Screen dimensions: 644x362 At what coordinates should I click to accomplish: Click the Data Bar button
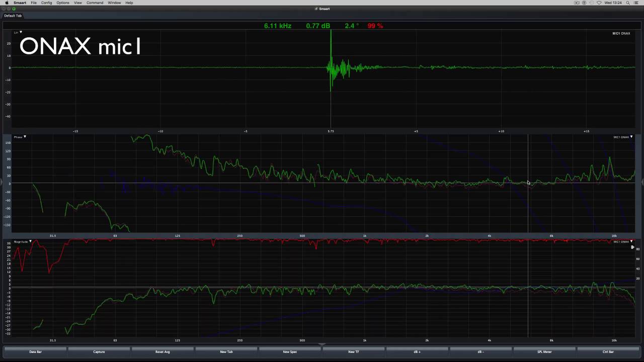coord(35,352)
